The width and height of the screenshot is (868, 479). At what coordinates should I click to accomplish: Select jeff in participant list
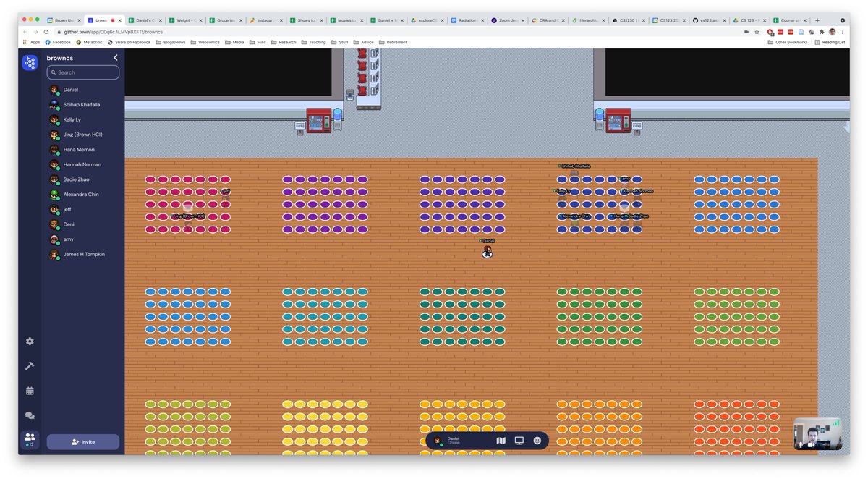pyautogui.click(x=83, y=209)
